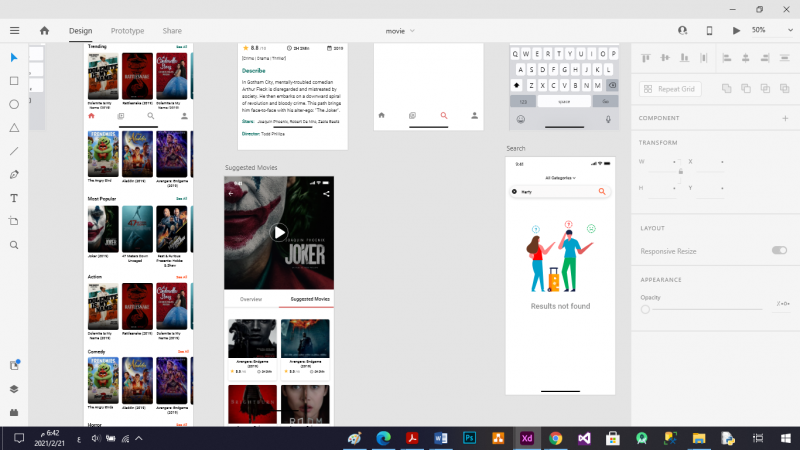
Task: Choose the Line tool
Action: point(14,151)
